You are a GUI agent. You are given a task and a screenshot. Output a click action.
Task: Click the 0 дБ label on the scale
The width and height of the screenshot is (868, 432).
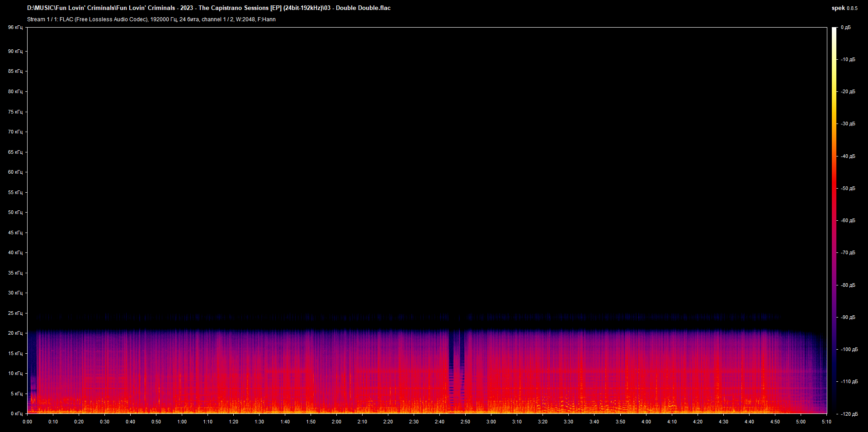click(845, 28)
